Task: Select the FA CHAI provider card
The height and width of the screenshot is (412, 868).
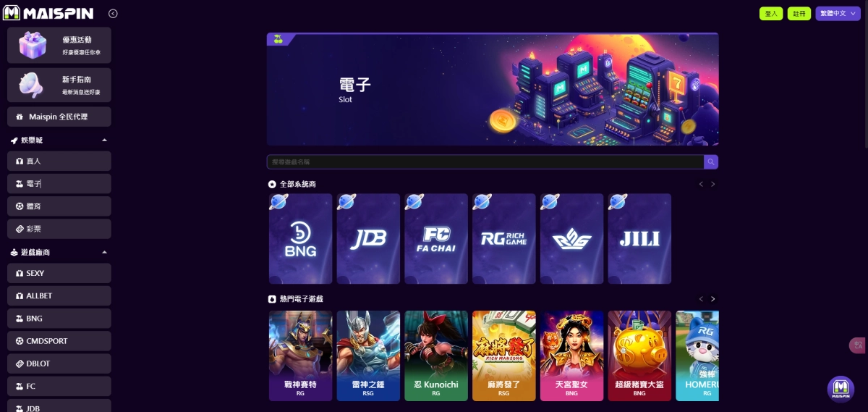Action: [436, 238]
